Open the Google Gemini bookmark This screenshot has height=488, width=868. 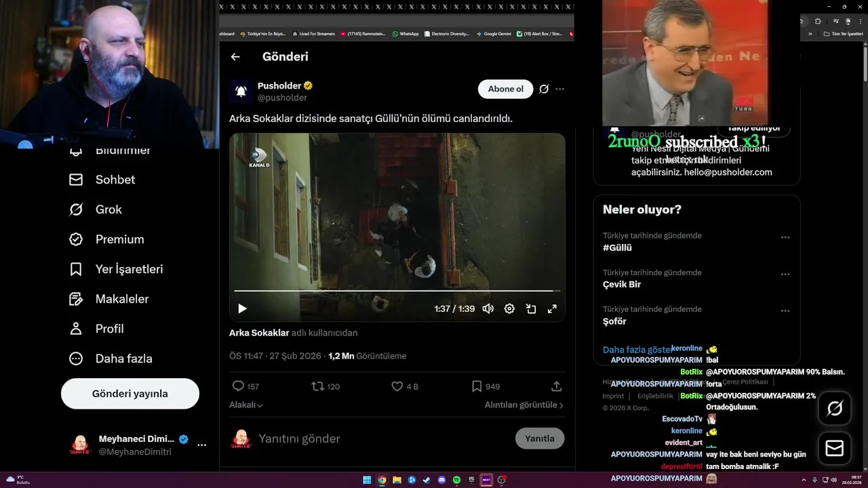[x=494, y=33]
